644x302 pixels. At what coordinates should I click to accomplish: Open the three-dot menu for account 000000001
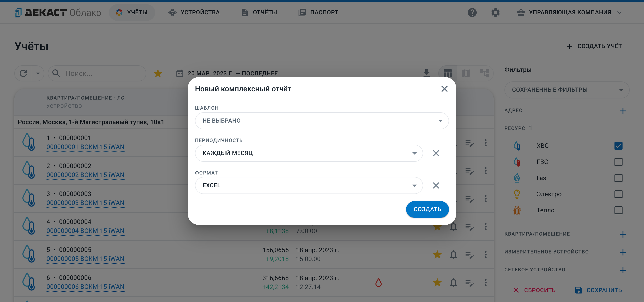coord(485,143)
